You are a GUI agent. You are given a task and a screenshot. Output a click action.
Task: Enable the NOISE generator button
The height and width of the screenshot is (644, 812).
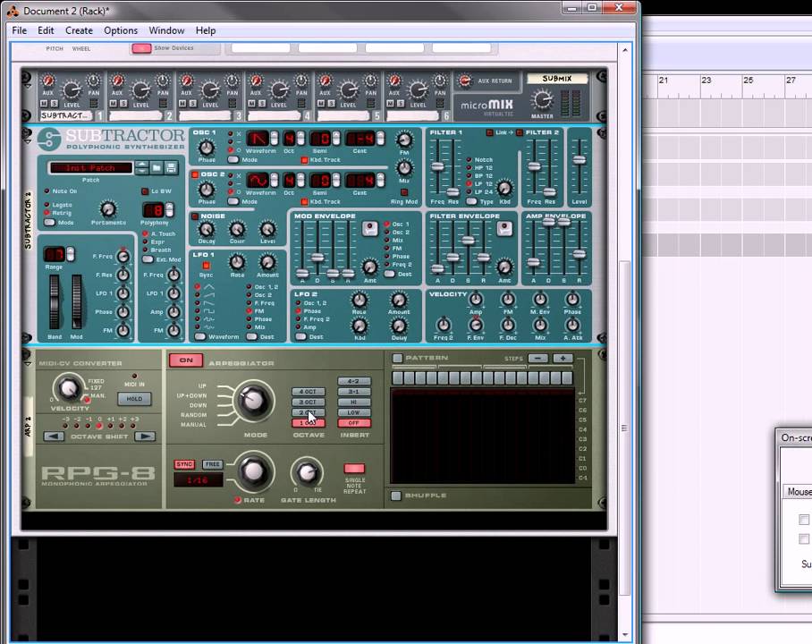point(195,216)
